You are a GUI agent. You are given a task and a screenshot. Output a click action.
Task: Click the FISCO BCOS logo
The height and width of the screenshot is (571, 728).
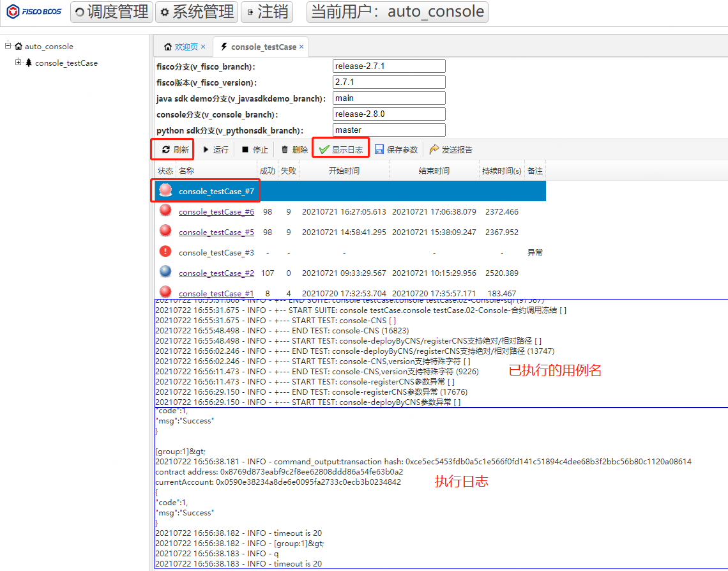coord(34,11)
